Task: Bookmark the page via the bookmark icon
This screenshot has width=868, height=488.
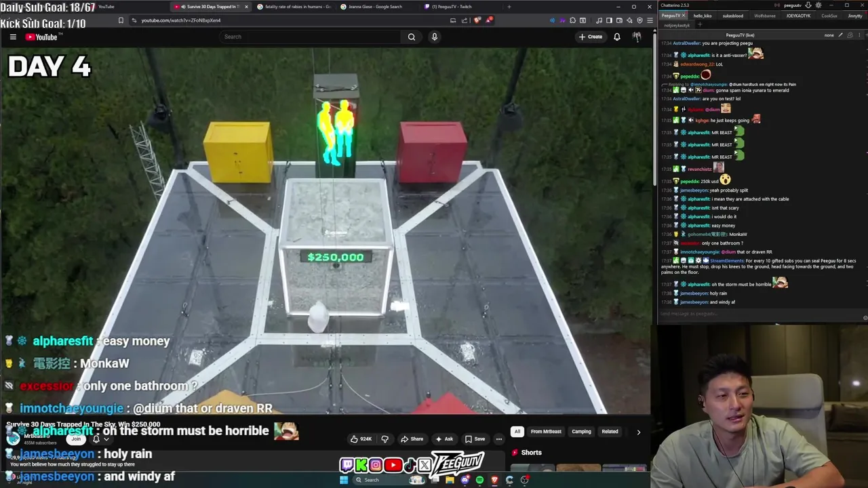Action: 121,20
